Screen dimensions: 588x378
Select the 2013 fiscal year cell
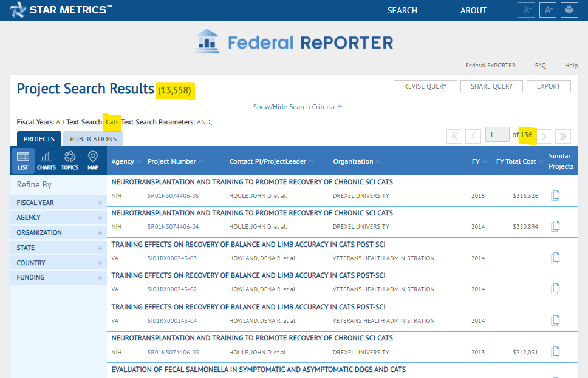click(477, 352)
